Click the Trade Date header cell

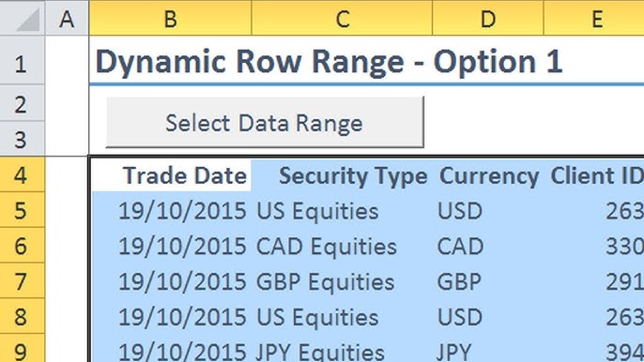tap(171, 175)
